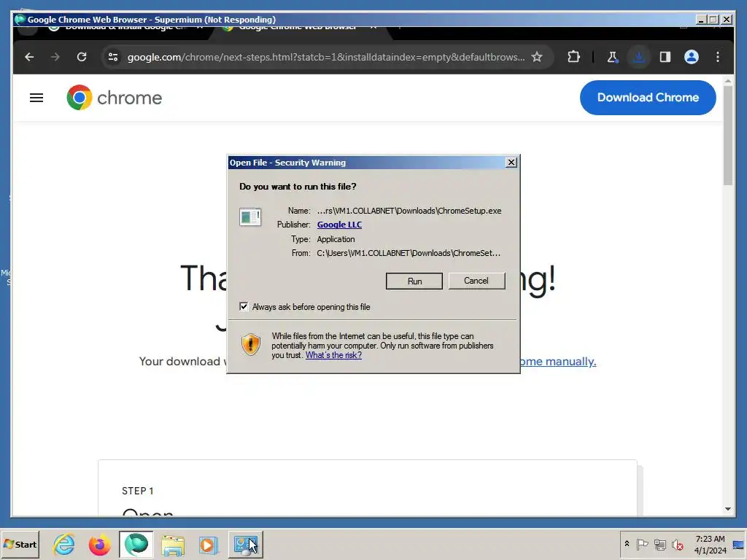Open site information icon in address bar
The image size is (747, 560).
[x=113, y=57]
